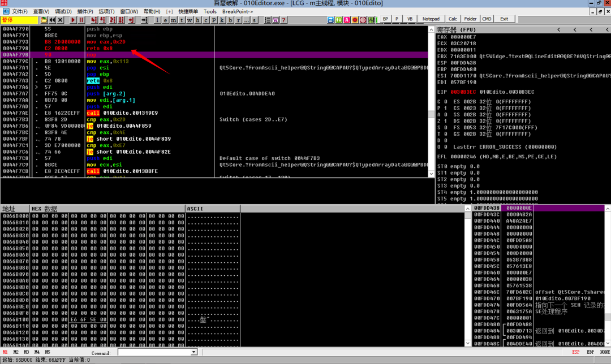Screen dimensions: 611x364
Task: Open the Log window (l button)
Action: coord(157,20)
